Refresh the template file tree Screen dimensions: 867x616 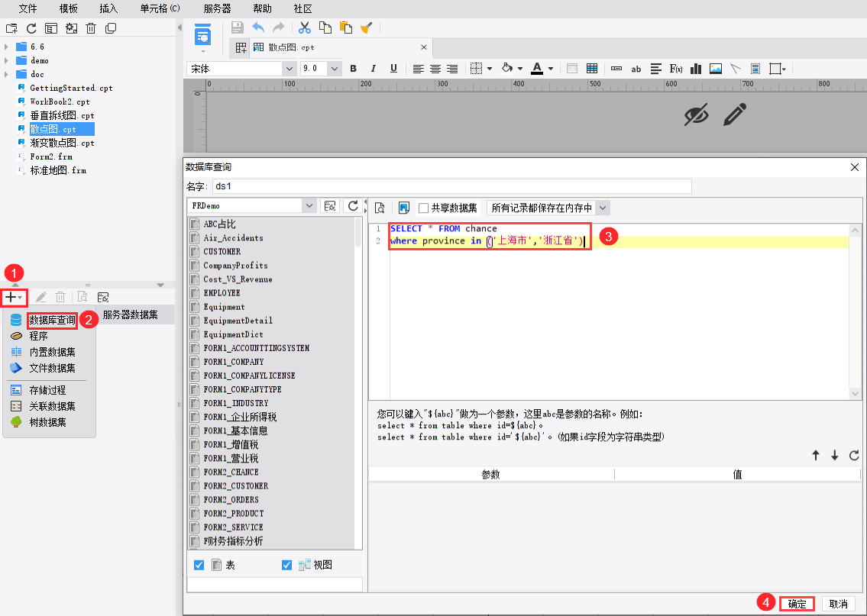[x=31, y=28]
